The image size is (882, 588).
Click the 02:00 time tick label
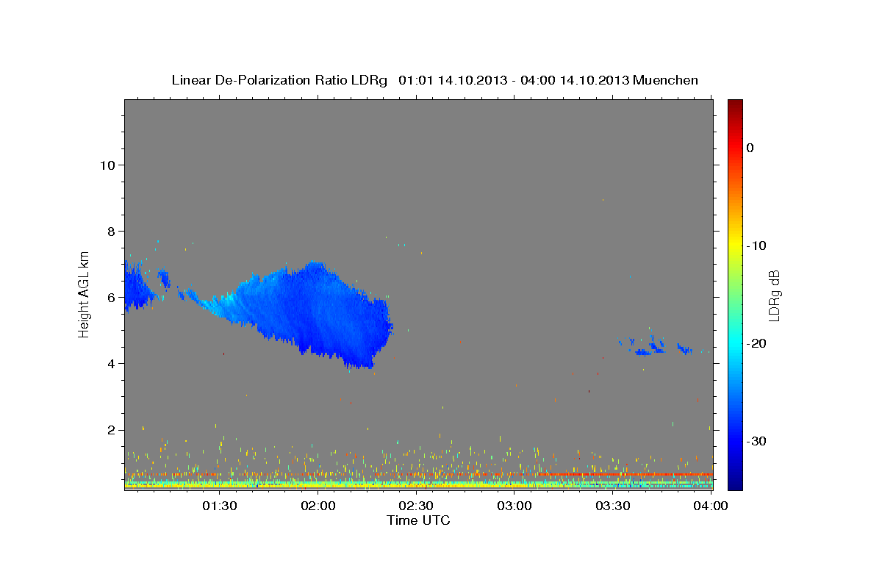[x=318, y=506]
